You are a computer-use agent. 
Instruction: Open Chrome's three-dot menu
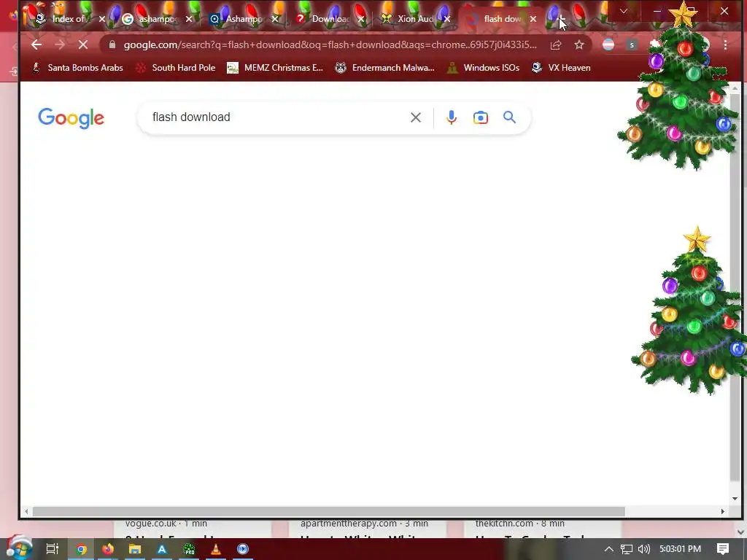point(725,44)
